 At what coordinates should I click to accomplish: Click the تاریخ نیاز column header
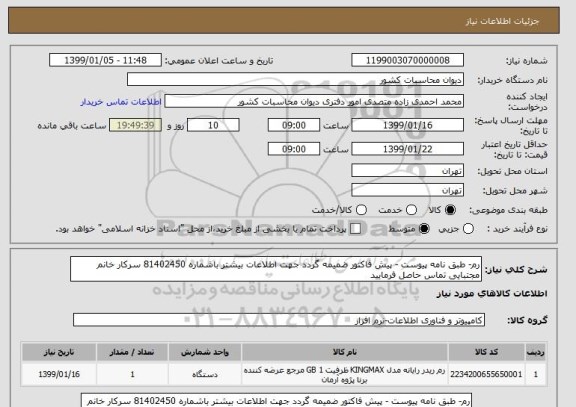(x=59, y=352)
